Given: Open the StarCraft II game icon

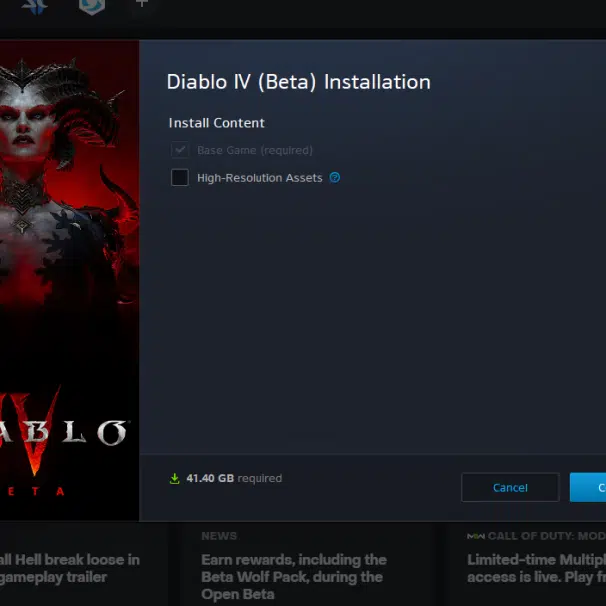Looking at the screenshot, I should (35, 7).
